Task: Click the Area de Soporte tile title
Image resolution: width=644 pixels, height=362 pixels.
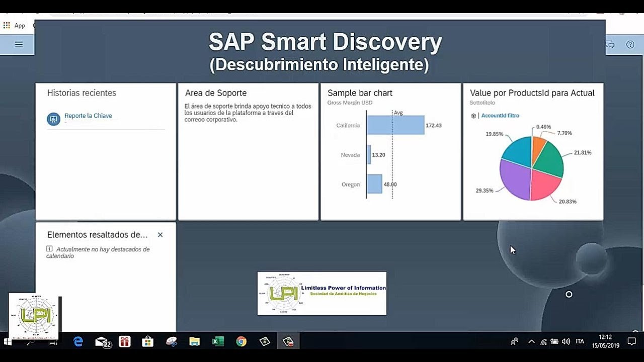Action: tap(216, 93)
